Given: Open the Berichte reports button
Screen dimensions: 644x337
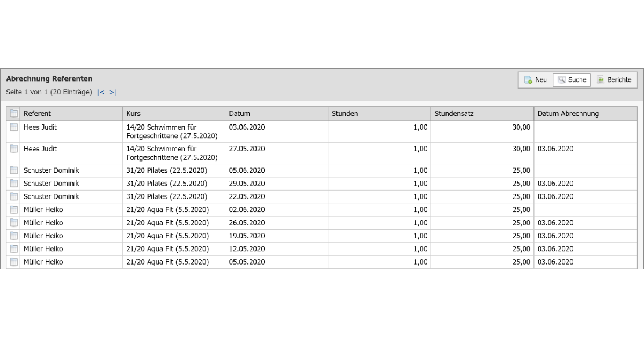Looking at the screenshot, I should [614, 80].
